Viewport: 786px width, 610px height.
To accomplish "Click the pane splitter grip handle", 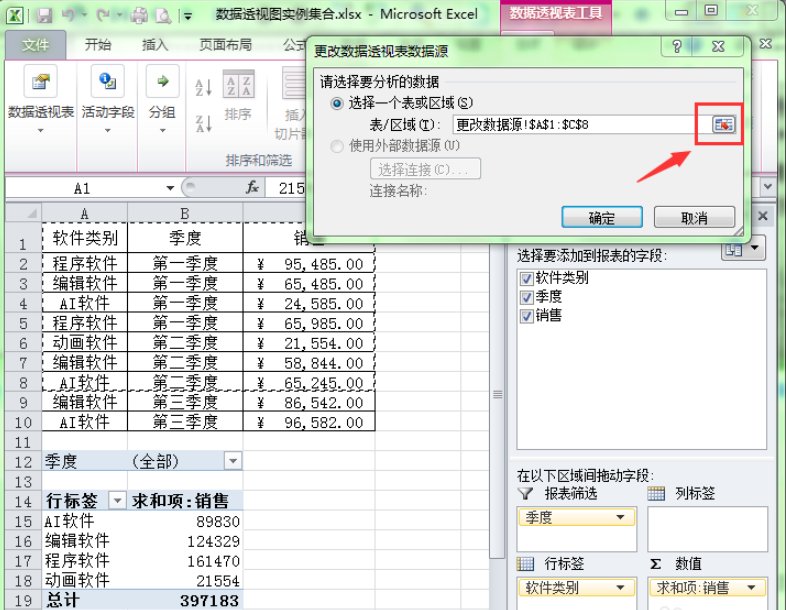I will [497, 394].
